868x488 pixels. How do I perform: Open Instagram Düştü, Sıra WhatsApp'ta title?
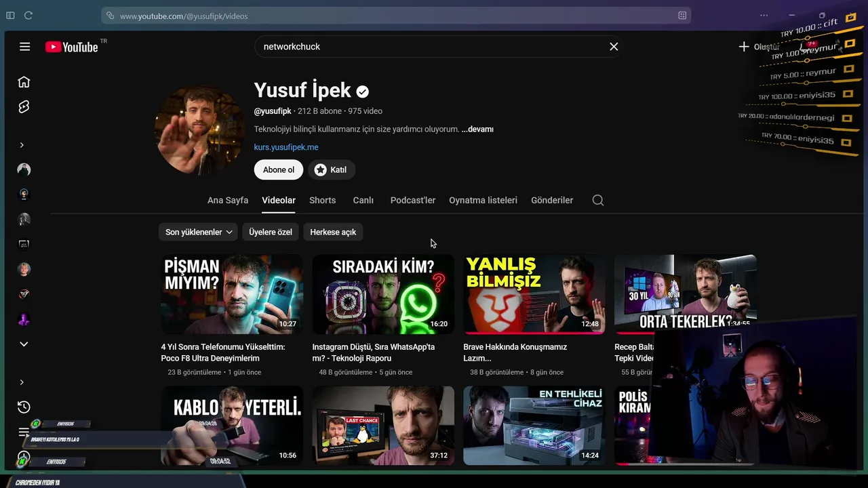(374, 352)
